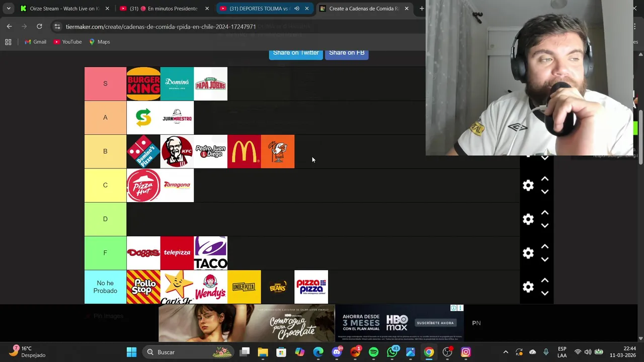Click the No he Probado tier label

pyautogui.click(x=105, y=287)
